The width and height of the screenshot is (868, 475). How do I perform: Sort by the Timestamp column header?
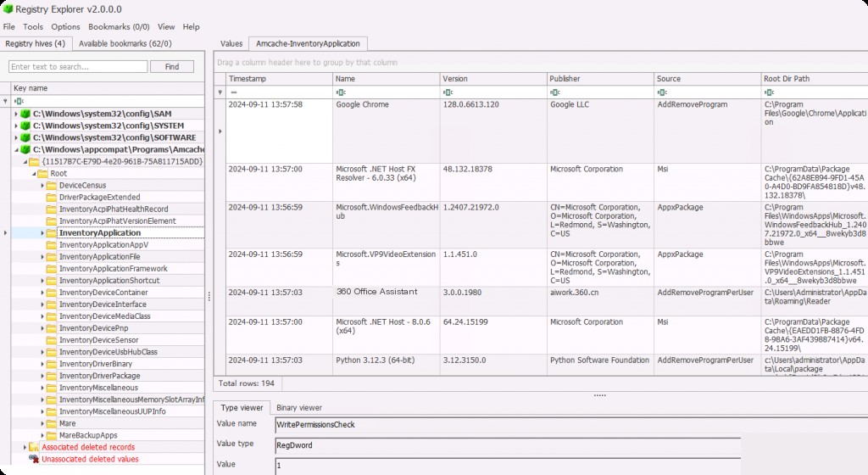pos(278,79)
